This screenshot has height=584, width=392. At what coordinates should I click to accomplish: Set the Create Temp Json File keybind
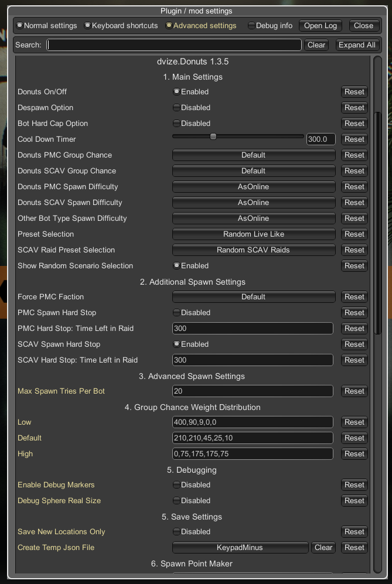[240, 548]
